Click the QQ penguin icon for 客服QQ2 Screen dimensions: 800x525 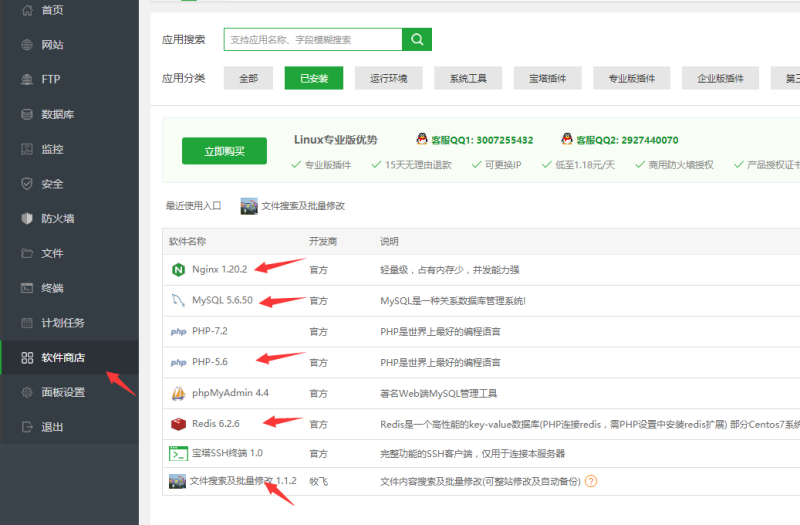tap(567, 139)
